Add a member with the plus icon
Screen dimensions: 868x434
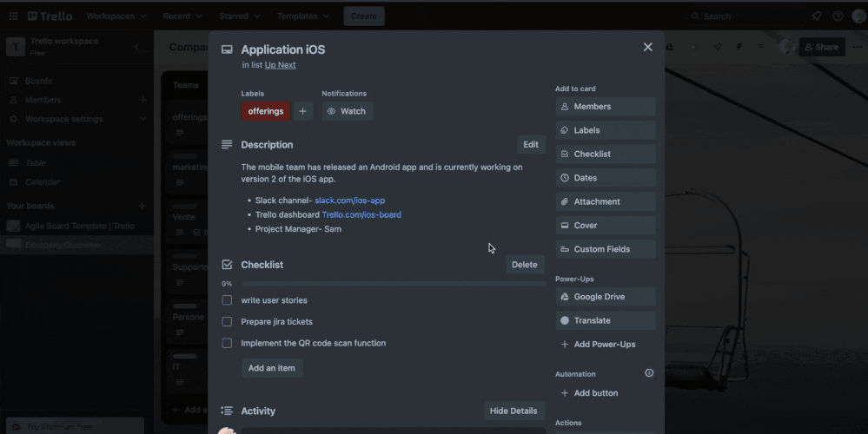point(142,100)
